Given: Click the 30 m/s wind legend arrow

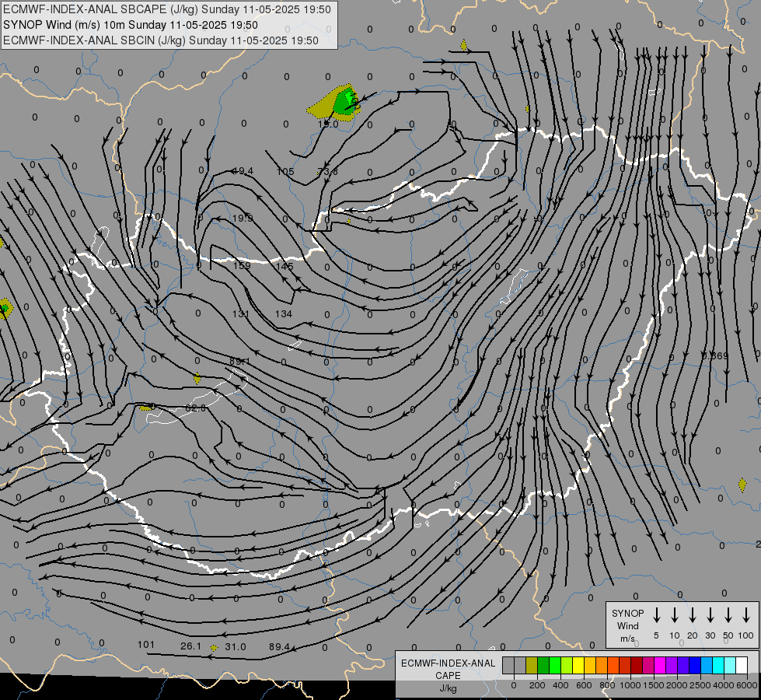Looking at the screenshot, I should (710, 615).
